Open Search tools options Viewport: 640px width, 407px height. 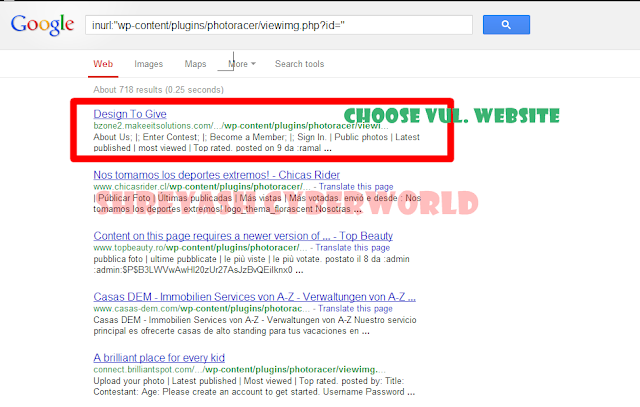click(299, 64)
